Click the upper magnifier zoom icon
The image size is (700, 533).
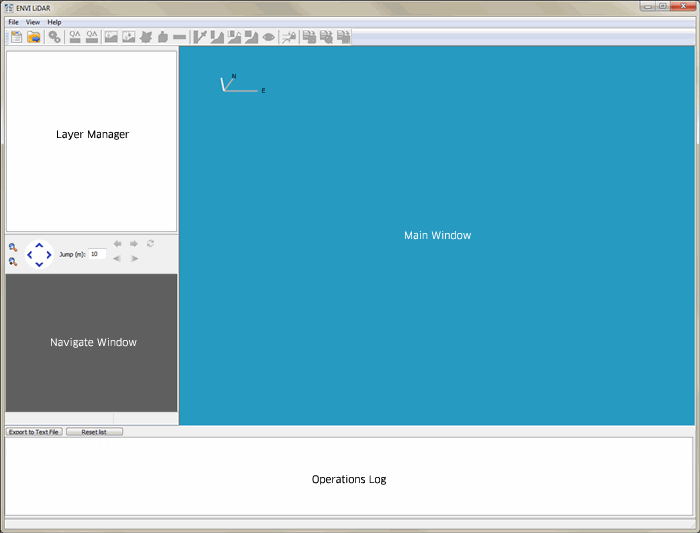13,247
